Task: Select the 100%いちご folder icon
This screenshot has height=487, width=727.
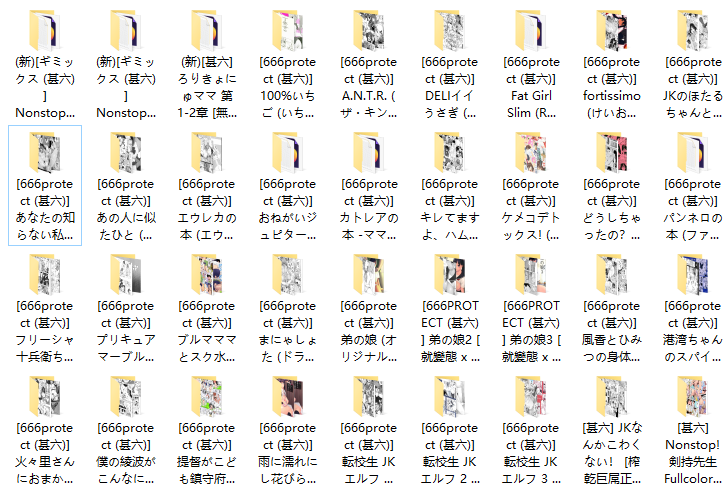Action: (288, 31)
